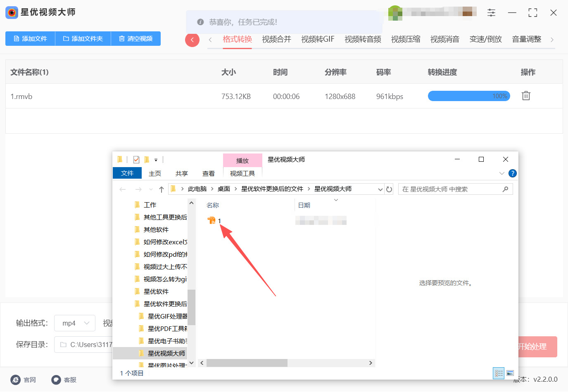The image size is (568, 392).
Task: Open the 文件 menu in Explorer
Action: point(127,173)
